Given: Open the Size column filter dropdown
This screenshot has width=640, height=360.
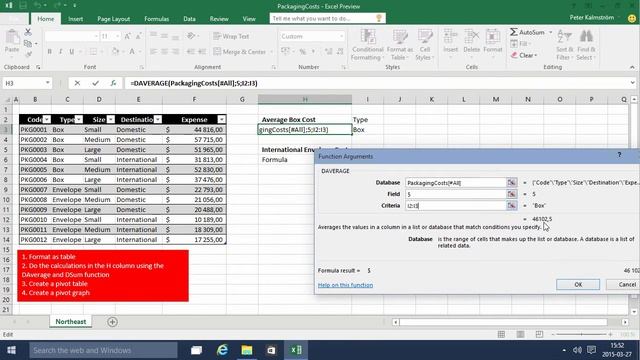Looking at the screenshot, I should point(111,119).
